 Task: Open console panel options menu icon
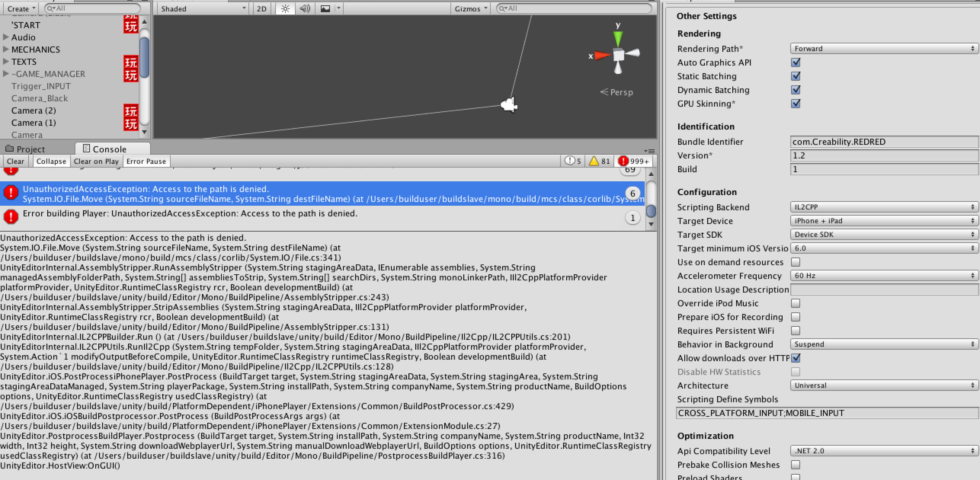tap(649, 151)
